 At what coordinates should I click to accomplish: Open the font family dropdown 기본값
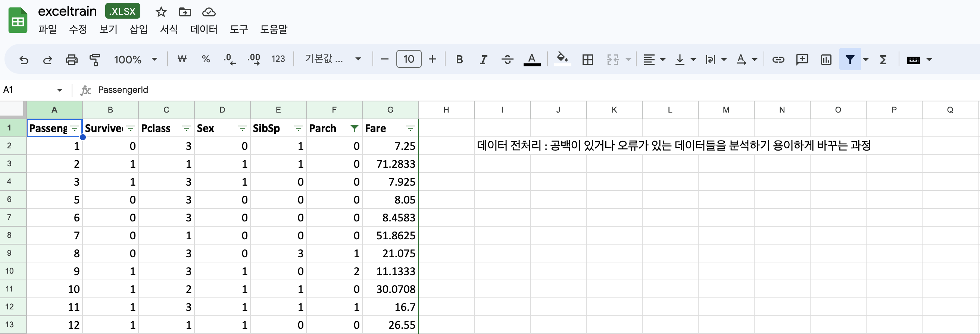(333, 59)
